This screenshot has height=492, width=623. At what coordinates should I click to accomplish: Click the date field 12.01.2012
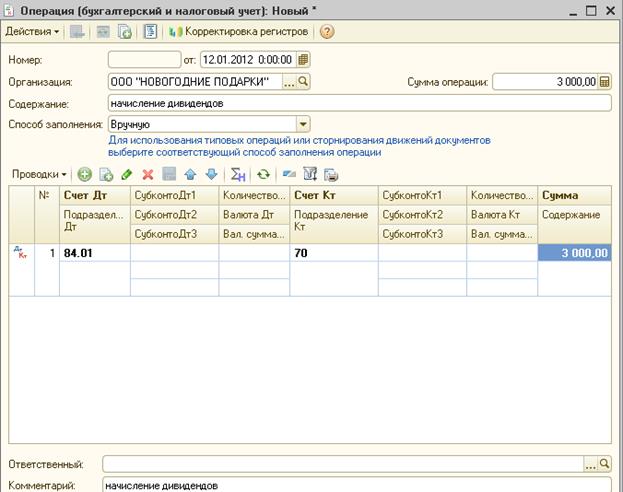[x=248, y=60]
